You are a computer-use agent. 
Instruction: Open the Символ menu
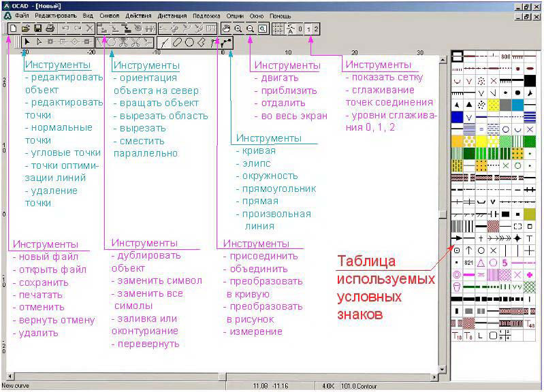click(x=110, y=16)
